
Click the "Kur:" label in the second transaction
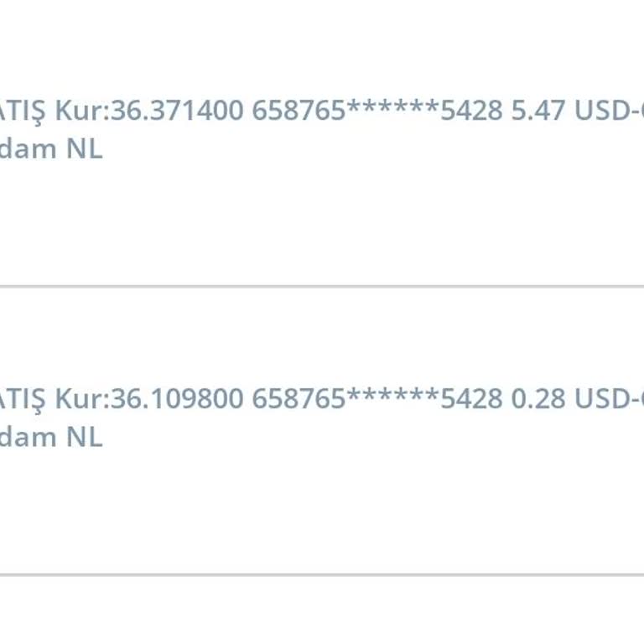[82, 399]
